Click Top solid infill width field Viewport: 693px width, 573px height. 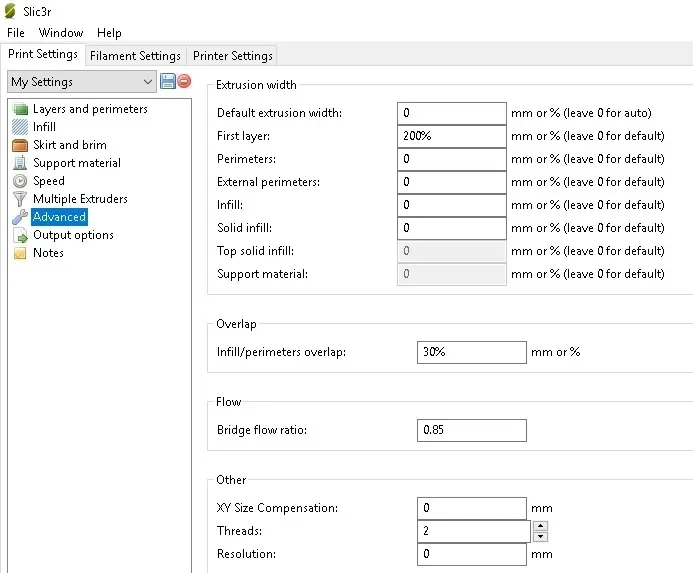(x=452, y=251)
